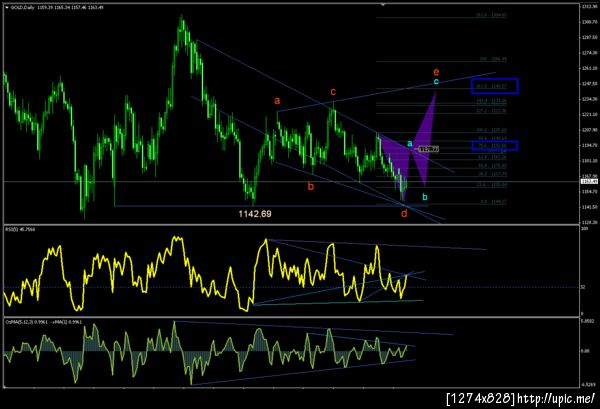
Task: Select the lower blue rectangle near 1194
Action: coord(495,146)
